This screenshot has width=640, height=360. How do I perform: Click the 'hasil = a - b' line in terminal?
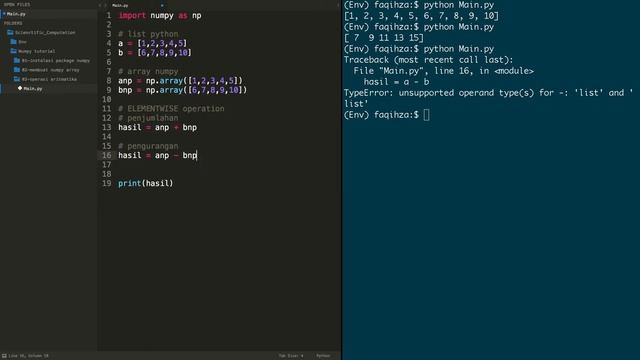(396, 82)
